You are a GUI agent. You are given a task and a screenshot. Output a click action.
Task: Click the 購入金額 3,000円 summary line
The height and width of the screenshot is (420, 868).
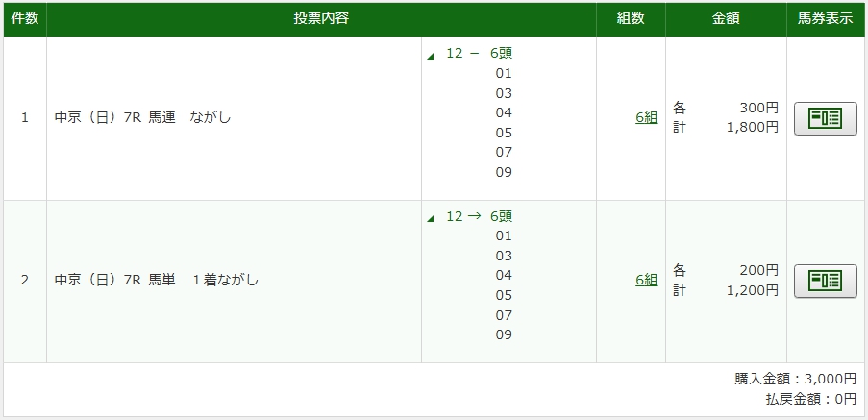(795, 379)
